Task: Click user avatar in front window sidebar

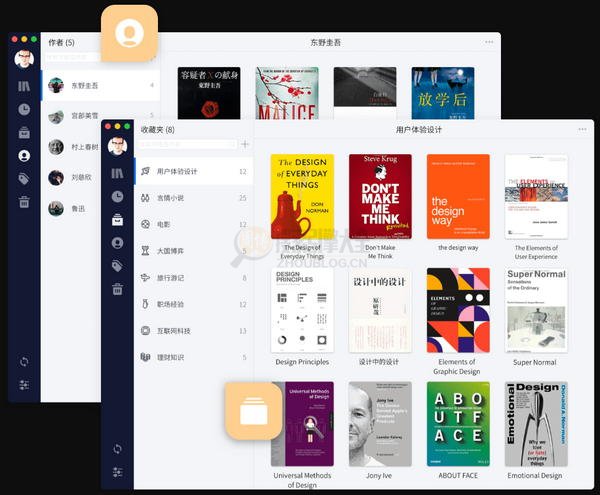Action: pos(117,146)
